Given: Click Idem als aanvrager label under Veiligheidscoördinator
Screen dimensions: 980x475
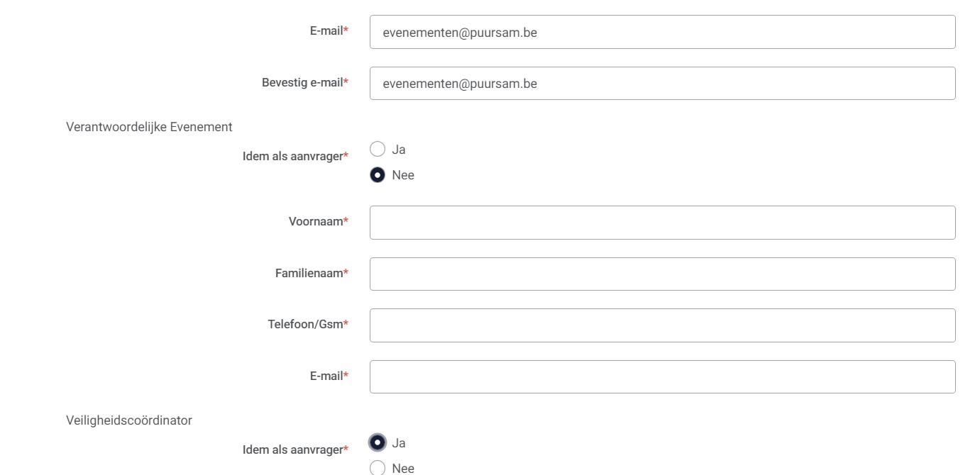Looking at the screenshot, I should (x=293, y=450).
